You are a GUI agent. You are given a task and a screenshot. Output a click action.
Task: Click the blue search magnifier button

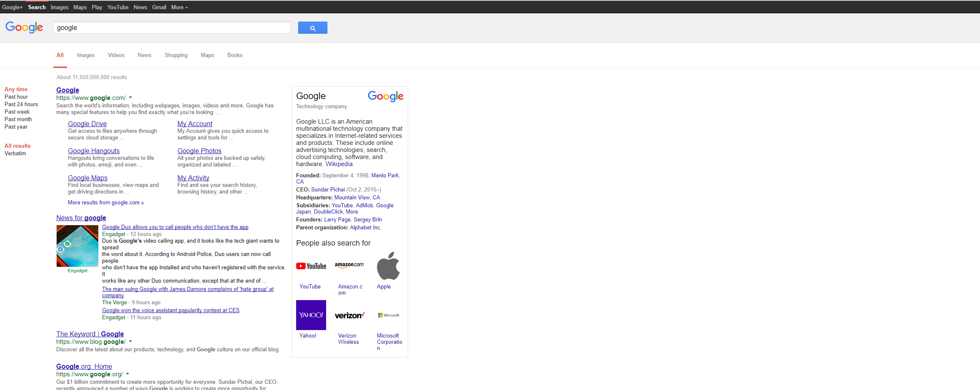point(312,27)
